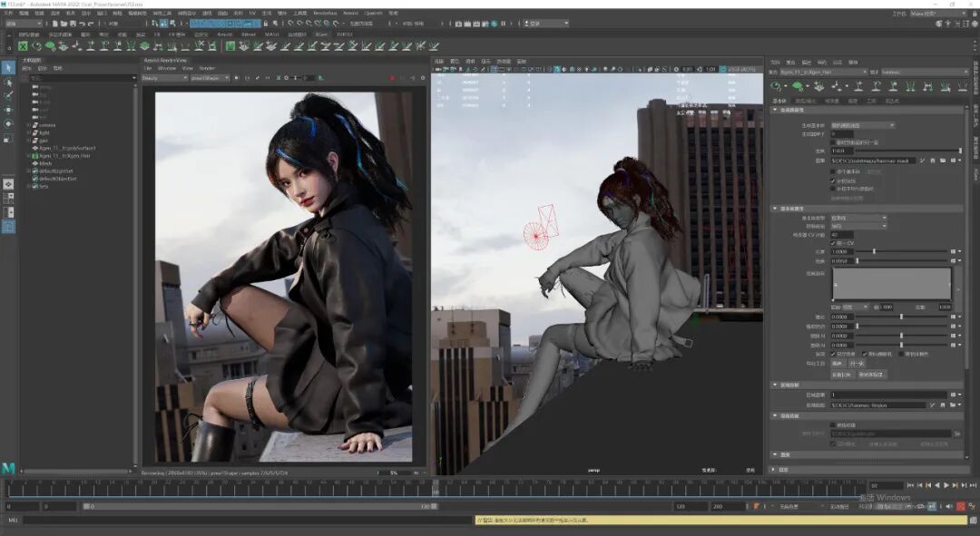980x536 pixels.
Task: Click the red auto-key icon at bottom right
Action: click(x=961, y=507)
